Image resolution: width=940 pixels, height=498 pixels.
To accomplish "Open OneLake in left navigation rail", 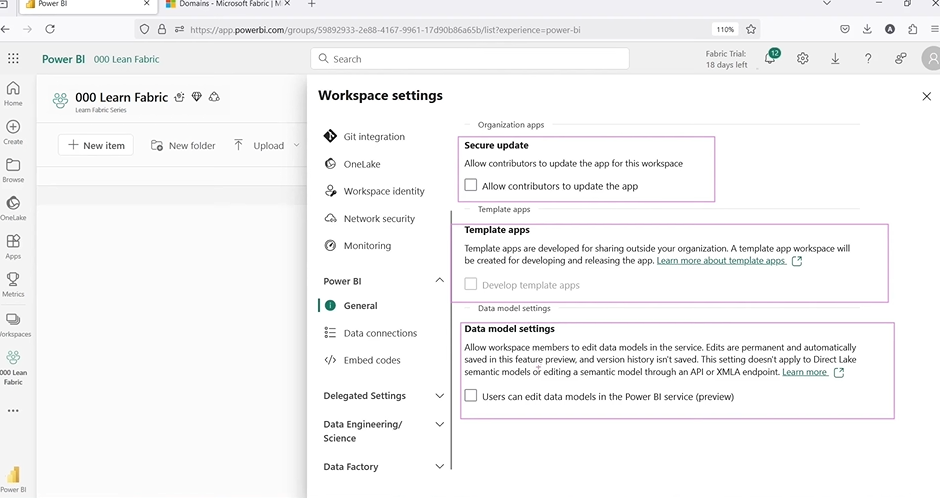I will (x=13, y=208).
